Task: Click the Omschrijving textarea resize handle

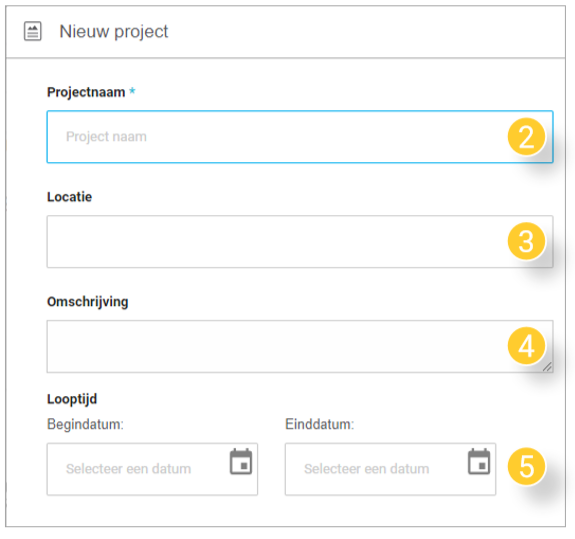Action: (547, 367)
